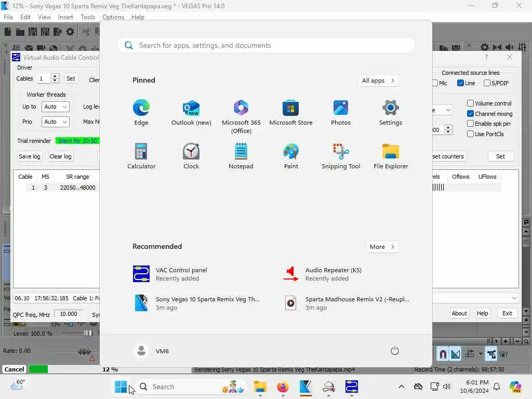This screenshot has width=532, height=399.
Task: Click the Cables count spinner arrows
Action: point(55,78)
